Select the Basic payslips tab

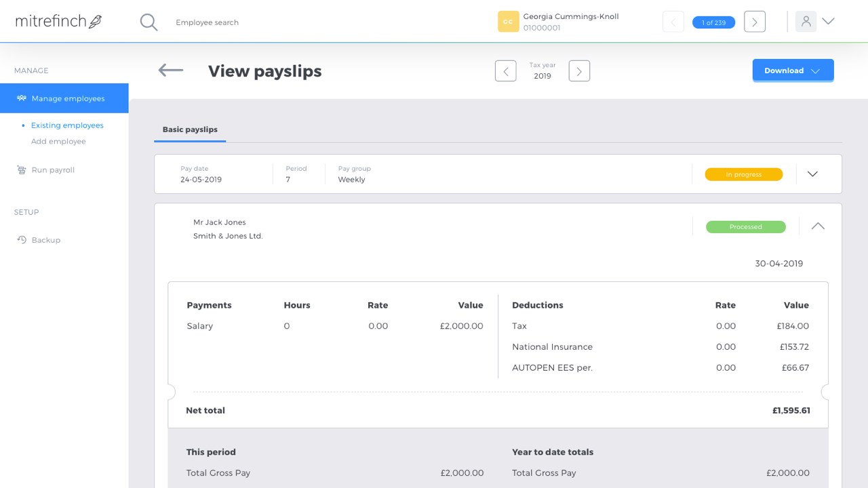coord(190,129)
